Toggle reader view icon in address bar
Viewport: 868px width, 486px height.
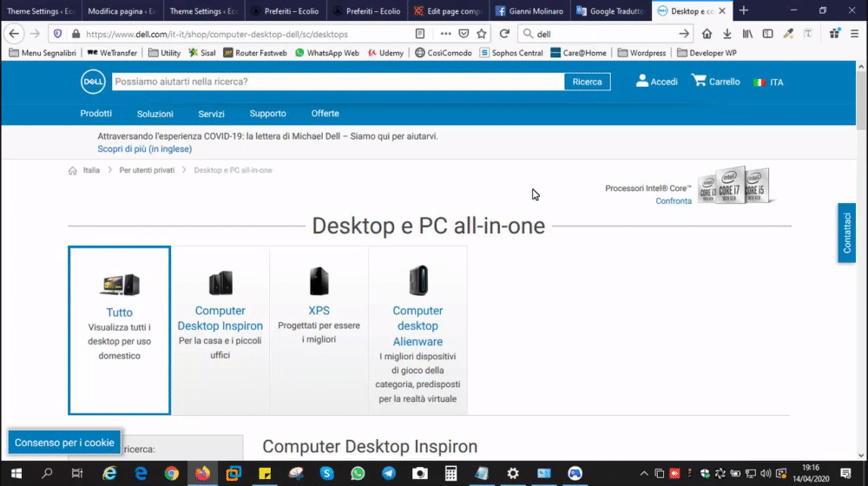point(420,34)
